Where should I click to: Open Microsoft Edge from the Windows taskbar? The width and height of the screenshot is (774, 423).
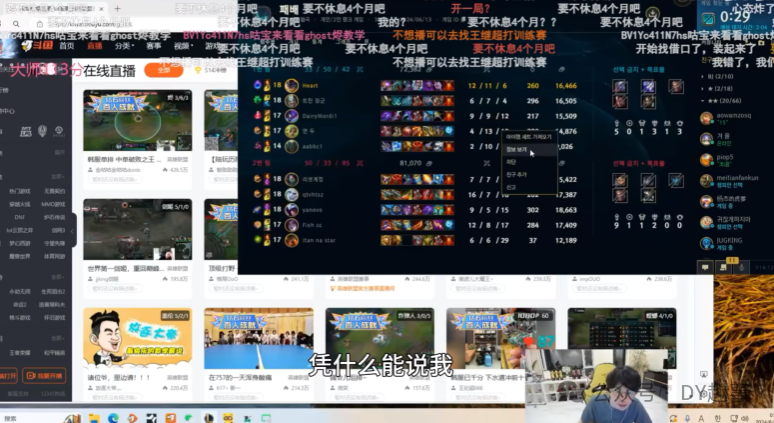click(113, 418)
